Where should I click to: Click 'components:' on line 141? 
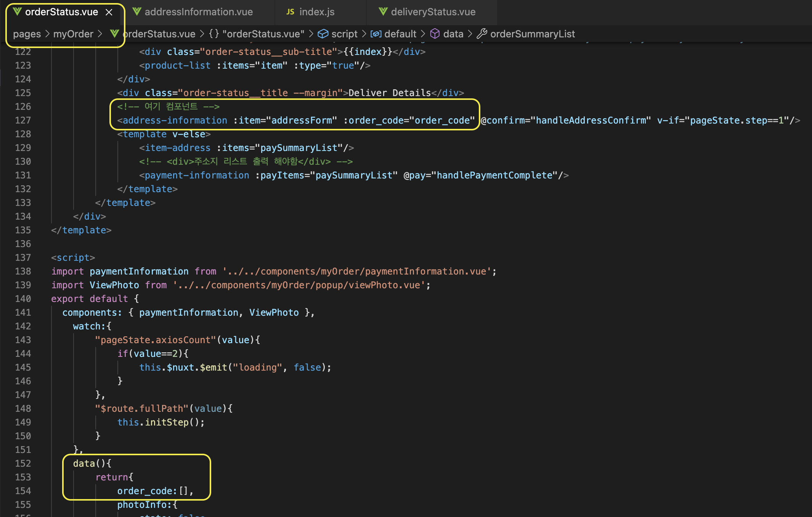(92, 312)
